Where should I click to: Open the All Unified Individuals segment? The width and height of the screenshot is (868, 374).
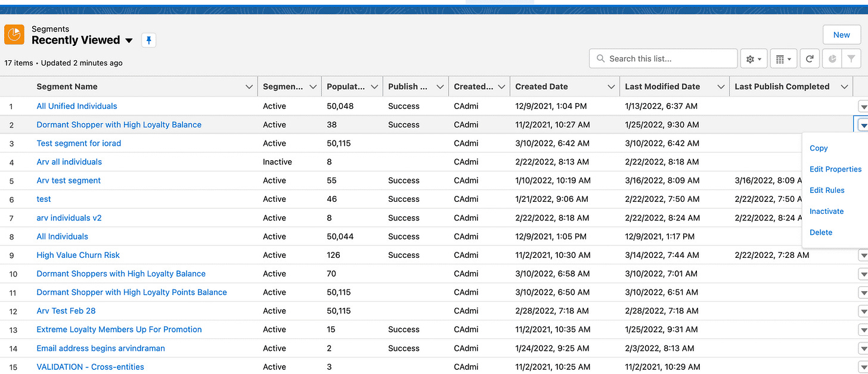[76, 106]
